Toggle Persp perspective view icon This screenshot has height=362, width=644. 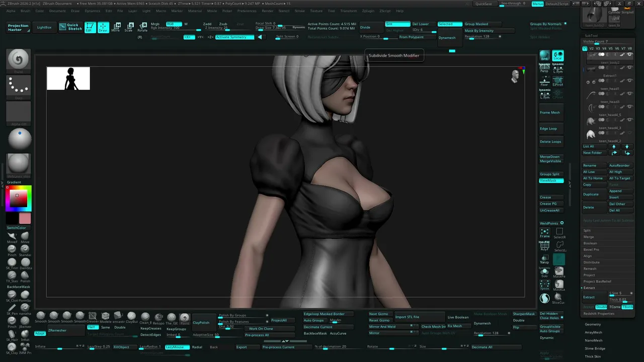click(544, 68)
